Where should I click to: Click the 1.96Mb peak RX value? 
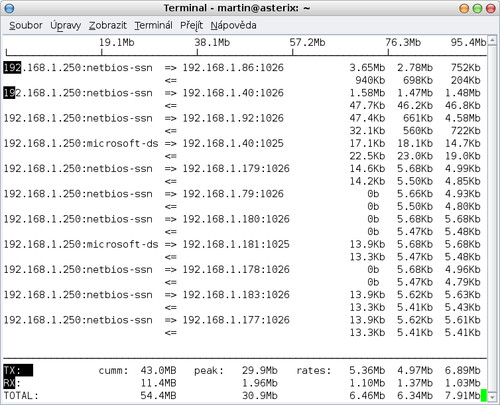[260, 383]
